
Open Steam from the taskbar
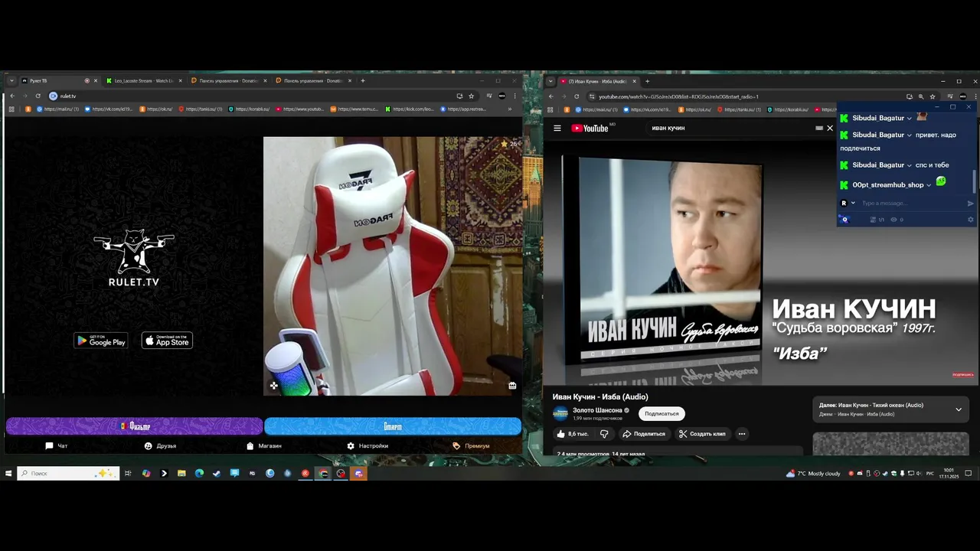click(x=217, y=474)
